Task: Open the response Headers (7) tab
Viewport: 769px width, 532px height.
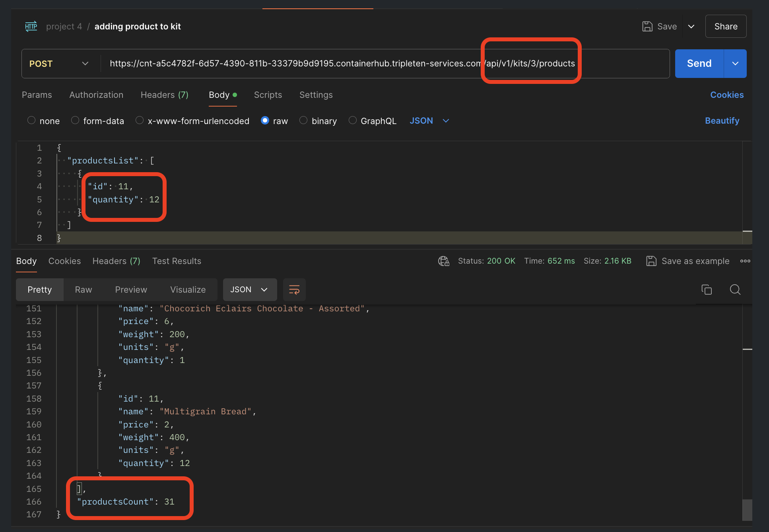Action: [117, 261]
